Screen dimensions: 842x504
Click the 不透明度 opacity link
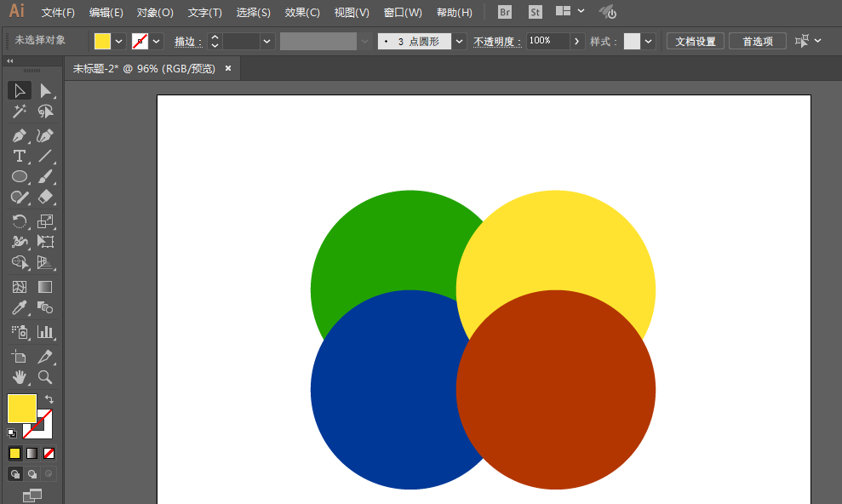(496, 42)
